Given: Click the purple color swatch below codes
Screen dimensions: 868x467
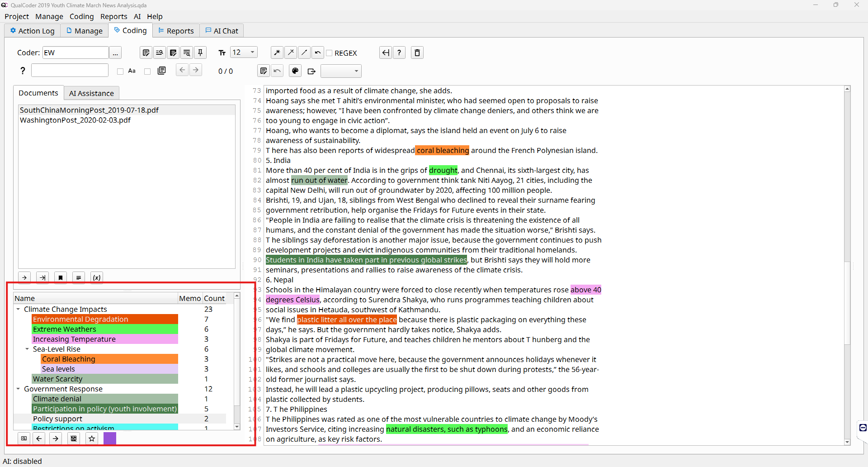Looking at the screenshot, I should 110,438.
